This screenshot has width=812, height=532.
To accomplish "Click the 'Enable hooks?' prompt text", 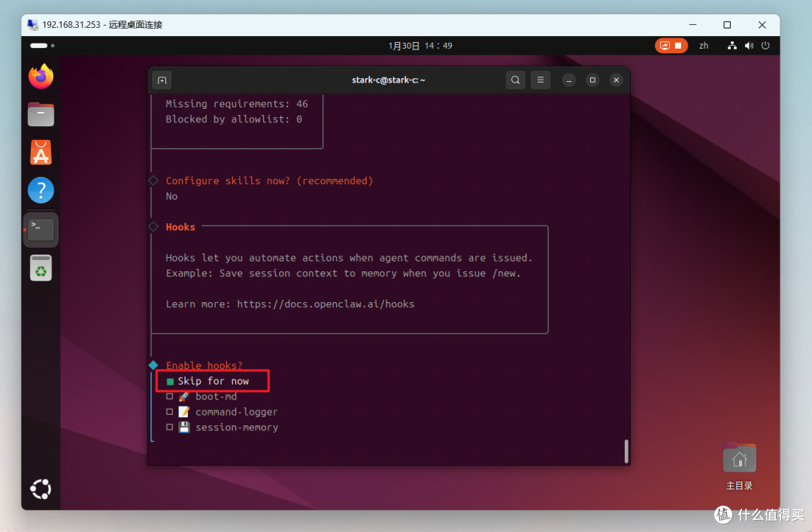I will (204, 365).
